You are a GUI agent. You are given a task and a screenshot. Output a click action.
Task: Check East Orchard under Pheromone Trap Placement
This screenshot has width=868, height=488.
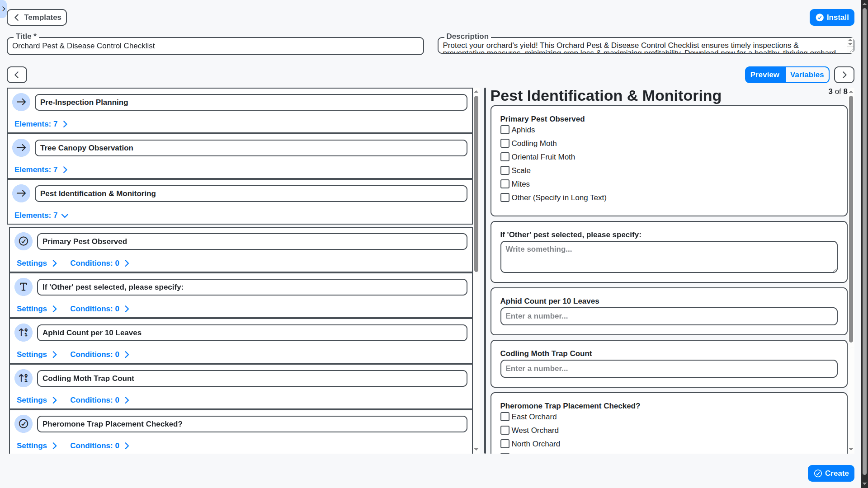505,417
